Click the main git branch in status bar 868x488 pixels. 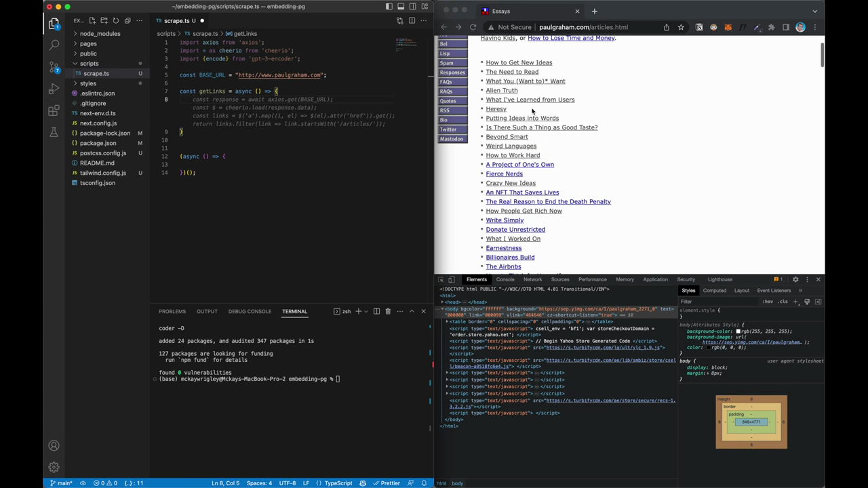pos(61,483)
